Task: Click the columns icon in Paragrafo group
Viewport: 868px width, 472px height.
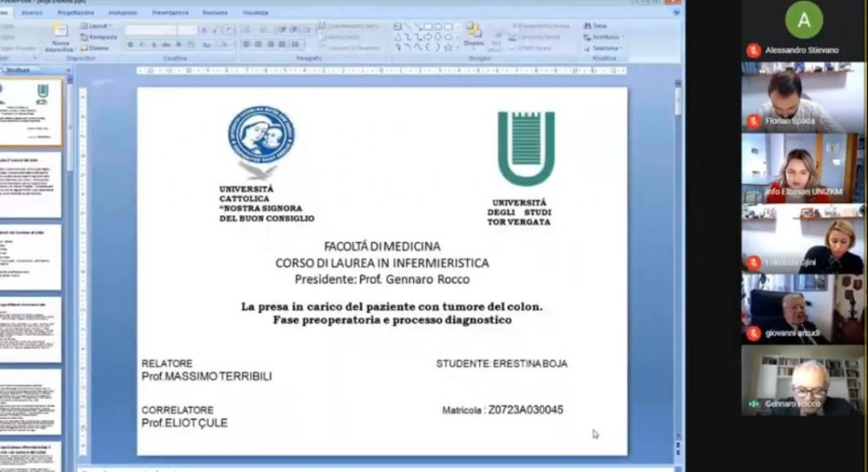Action: pyautogui.click(x=297, y=44)
